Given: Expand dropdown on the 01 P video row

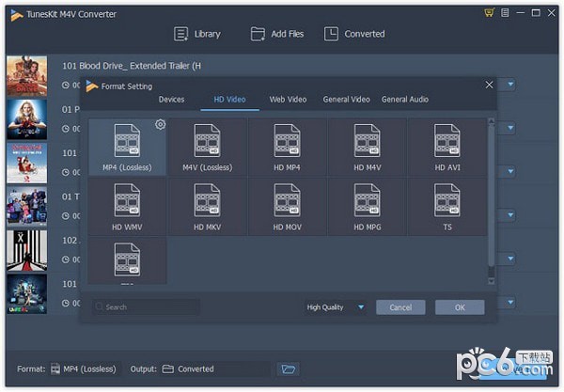Looking at the screenshot, I should click(x=510, y=128).
